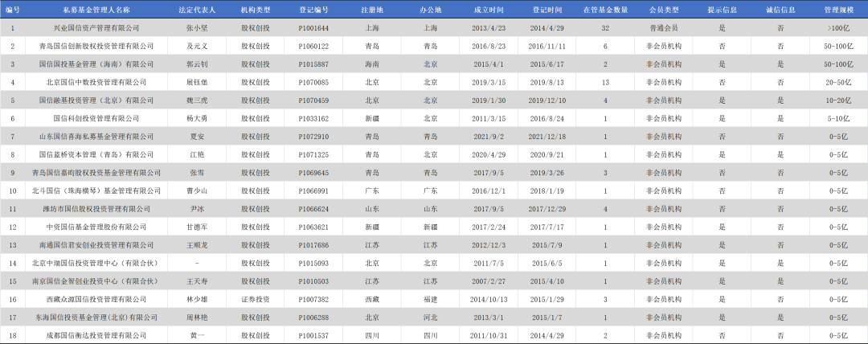
Task: Click registration number P1069645
Action: [x=313, y=173]
